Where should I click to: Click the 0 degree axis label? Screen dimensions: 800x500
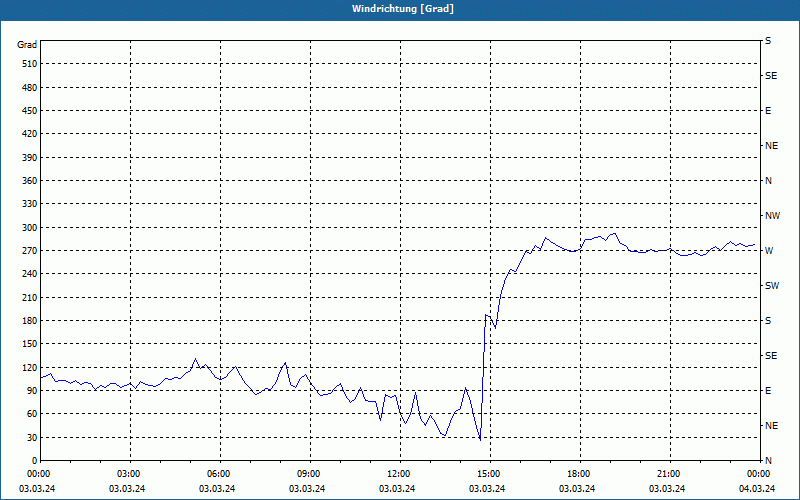click(34, 461)
